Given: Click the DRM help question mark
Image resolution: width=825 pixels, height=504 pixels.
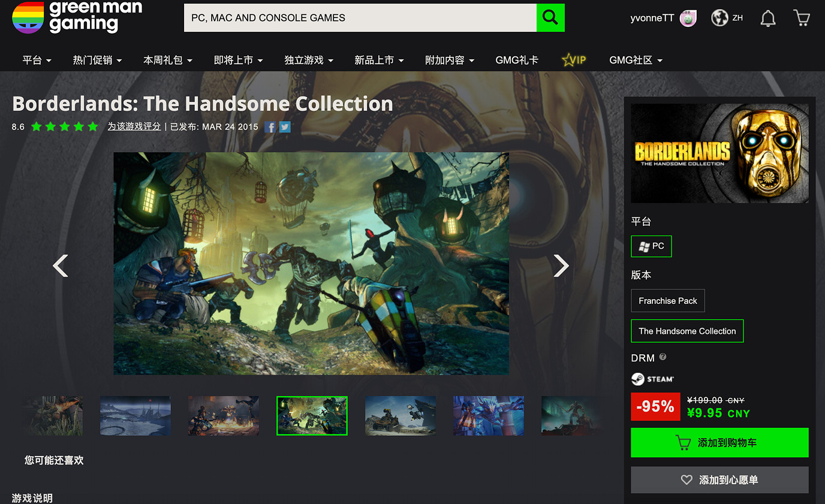Looking at the screenshot, I should click(663, 357).
